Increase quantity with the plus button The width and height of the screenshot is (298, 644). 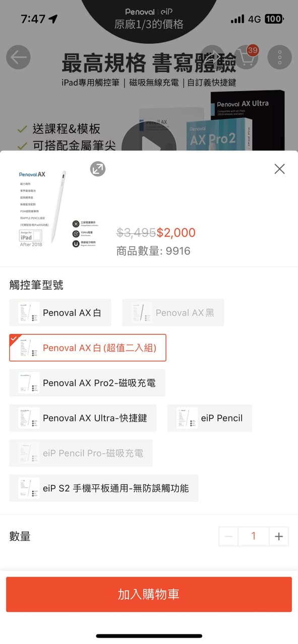point(279,536)
